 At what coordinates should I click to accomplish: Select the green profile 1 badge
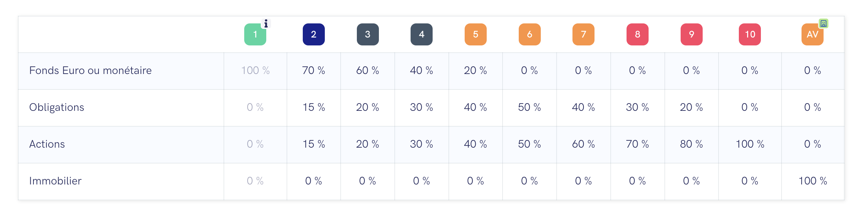[255, 34]
